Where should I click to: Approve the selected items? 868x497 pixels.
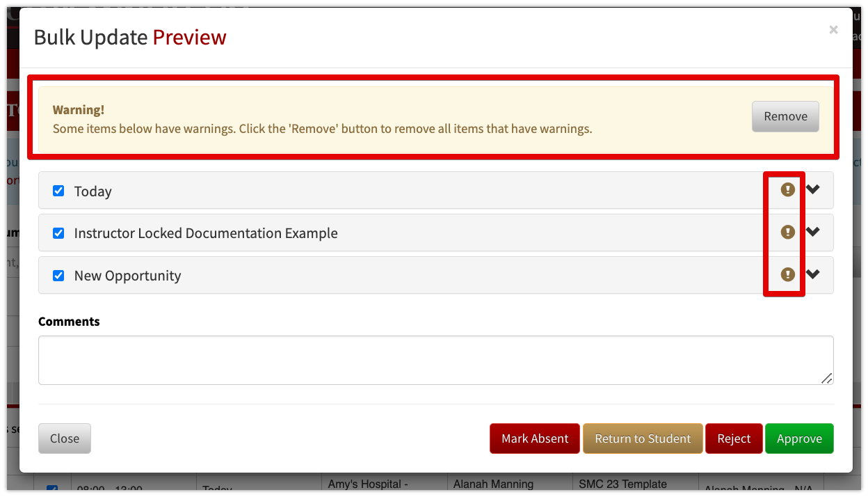[x=799, y=439]
